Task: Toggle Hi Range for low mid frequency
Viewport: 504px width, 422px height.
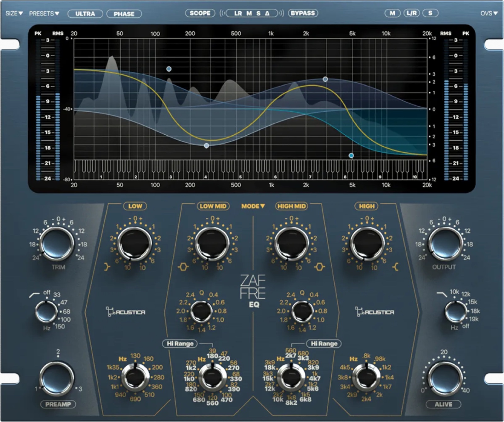Action: [x=180, y=344]
